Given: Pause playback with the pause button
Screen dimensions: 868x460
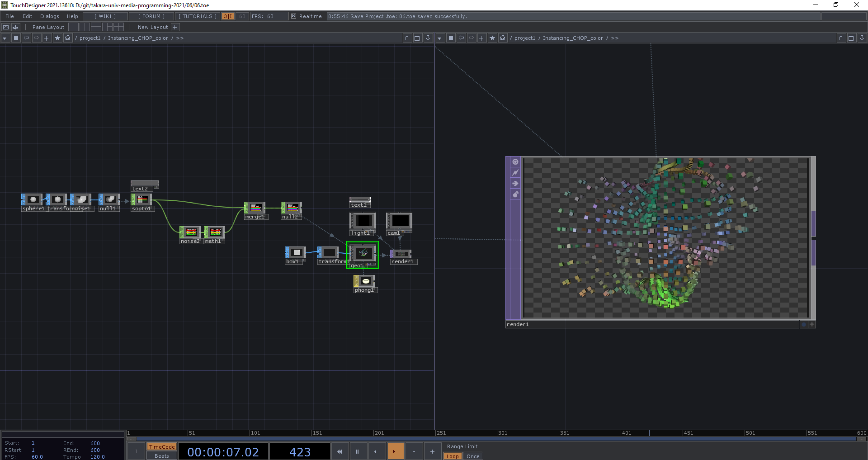Looking at the screenshot, I should pyautogui.click(x=357, y=451).
